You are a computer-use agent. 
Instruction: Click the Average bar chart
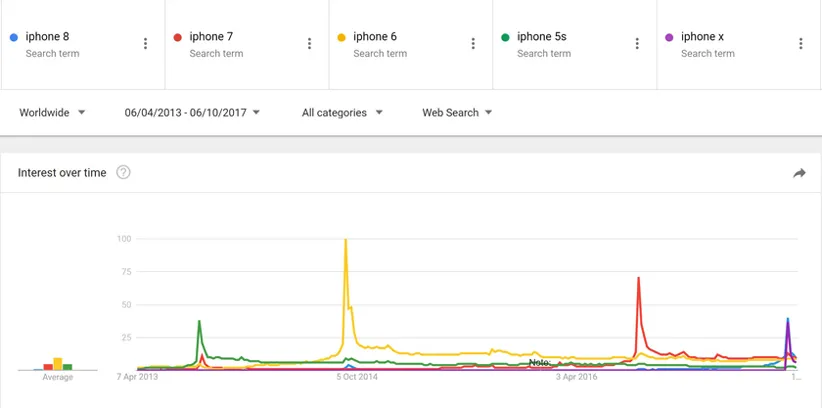(58, 364)
